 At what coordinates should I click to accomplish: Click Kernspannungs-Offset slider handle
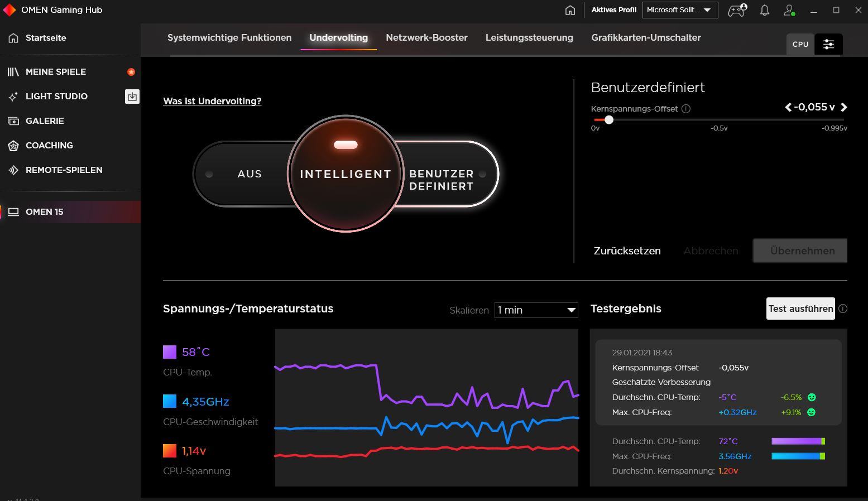tap(609, 119)
